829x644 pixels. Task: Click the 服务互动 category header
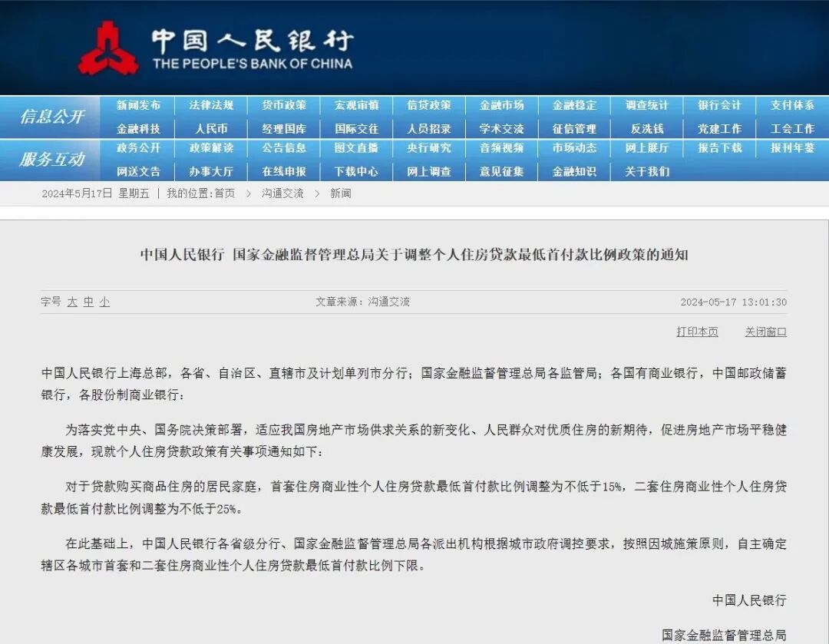point(51,159)
